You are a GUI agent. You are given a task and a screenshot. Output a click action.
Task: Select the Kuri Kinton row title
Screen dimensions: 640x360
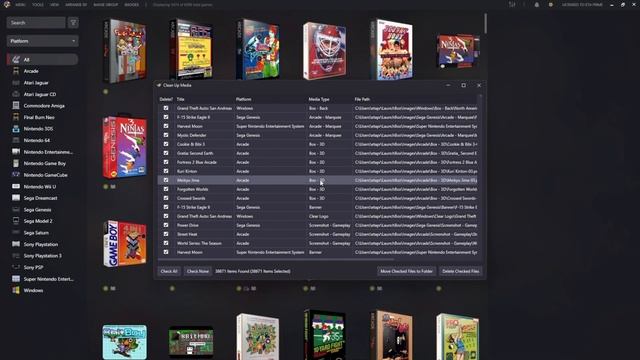pos(187,171)
